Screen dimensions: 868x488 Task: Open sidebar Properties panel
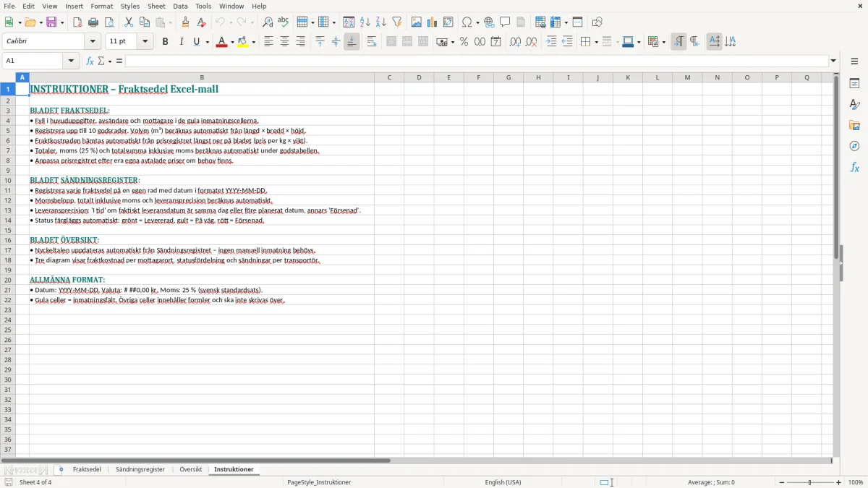coord(854,84)
